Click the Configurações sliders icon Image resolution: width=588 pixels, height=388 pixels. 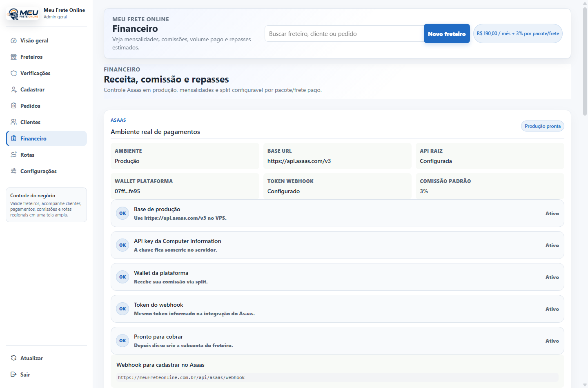pos(13,171)
